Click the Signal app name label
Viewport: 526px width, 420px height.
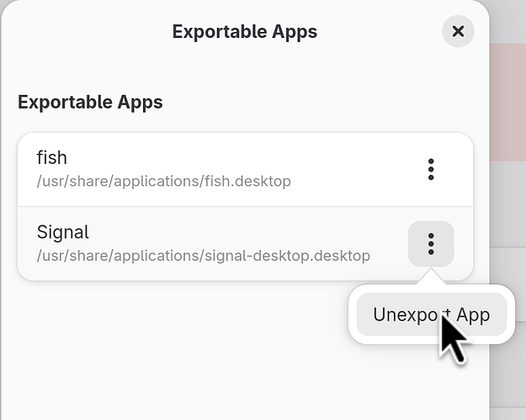63,232
